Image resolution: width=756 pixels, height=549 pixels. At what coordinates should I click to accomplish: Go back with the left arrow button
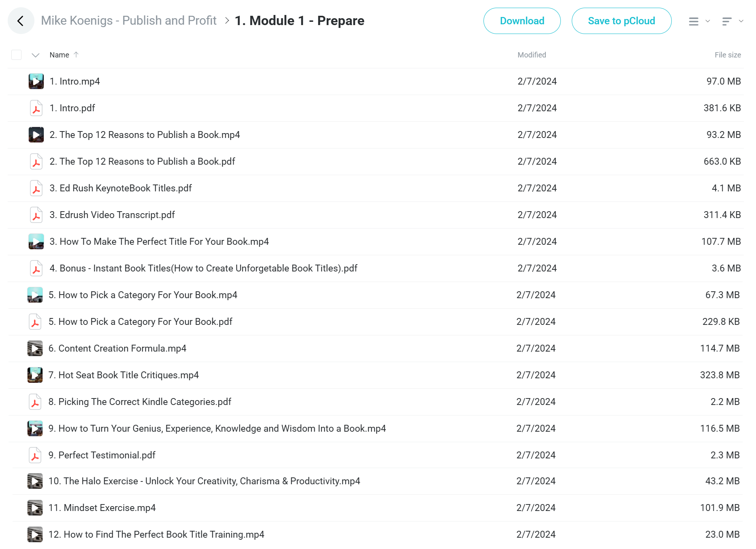[21, 21]
